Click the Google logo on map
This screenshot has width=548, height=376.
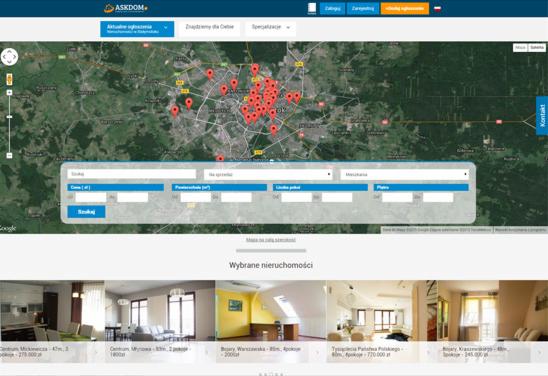click(8, 229)
